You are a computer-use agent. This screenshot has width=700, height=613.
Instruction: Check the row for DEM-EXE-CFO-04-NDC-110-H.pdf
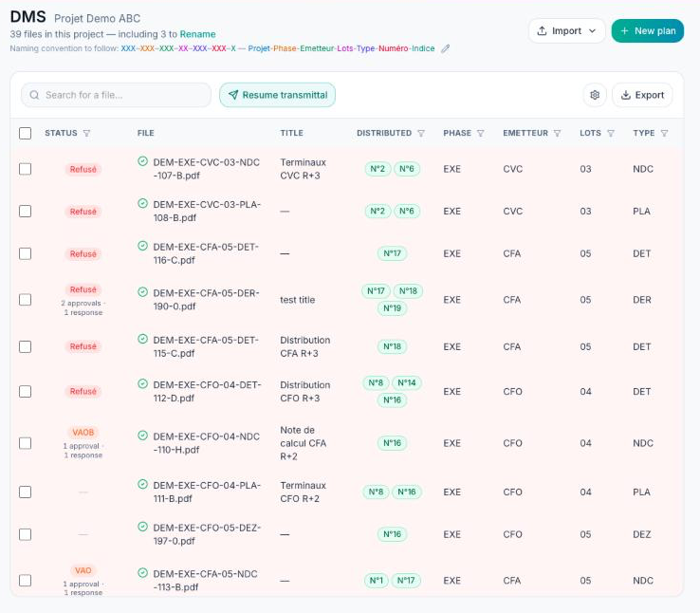(x=25, y=443)
